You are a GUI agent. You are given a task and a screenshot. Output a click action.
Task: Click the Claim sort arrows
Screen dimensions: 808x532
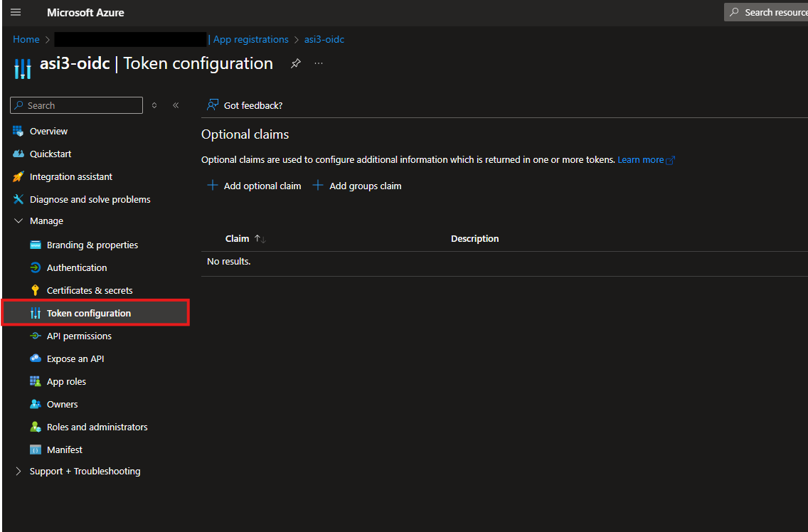tap(260, 239)
